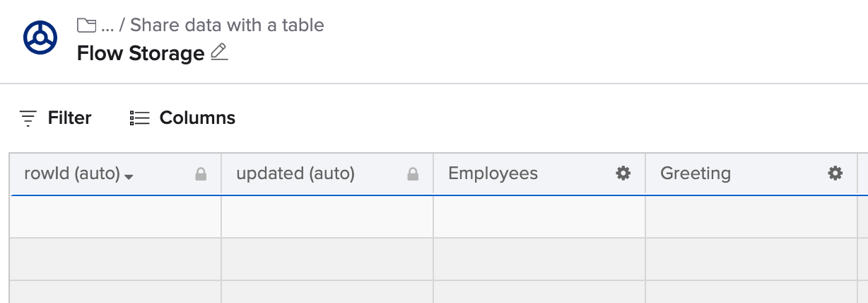
Task: Click the folder icon in breadcrumb
Action: pos(86,25)
